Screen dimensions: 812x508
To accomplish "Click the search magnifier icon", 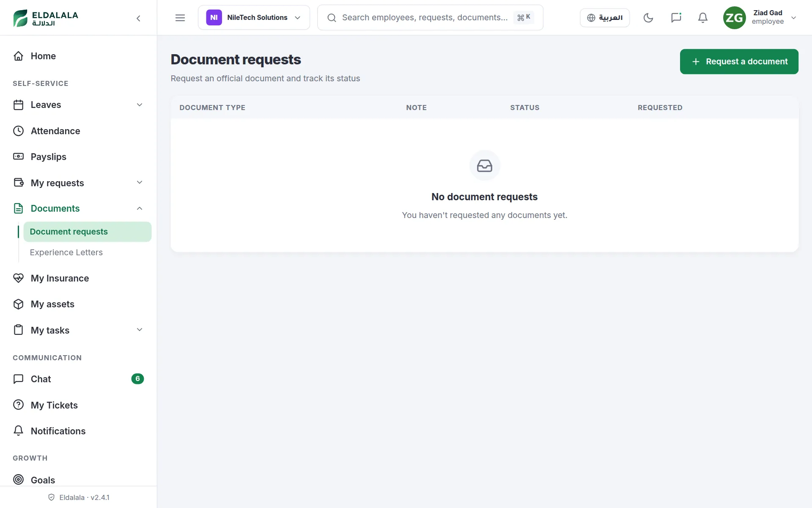I will point(332,18).
